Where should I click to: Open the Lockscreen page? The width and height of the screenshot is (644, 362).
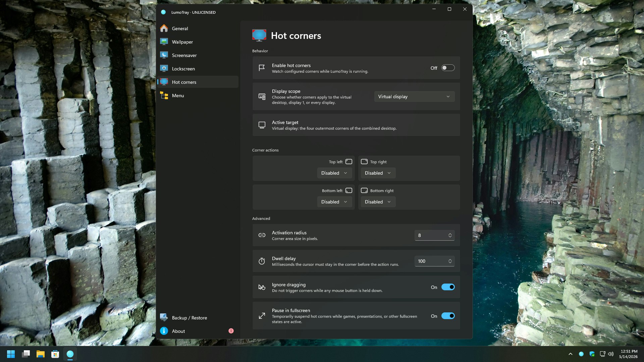(198, 69)
